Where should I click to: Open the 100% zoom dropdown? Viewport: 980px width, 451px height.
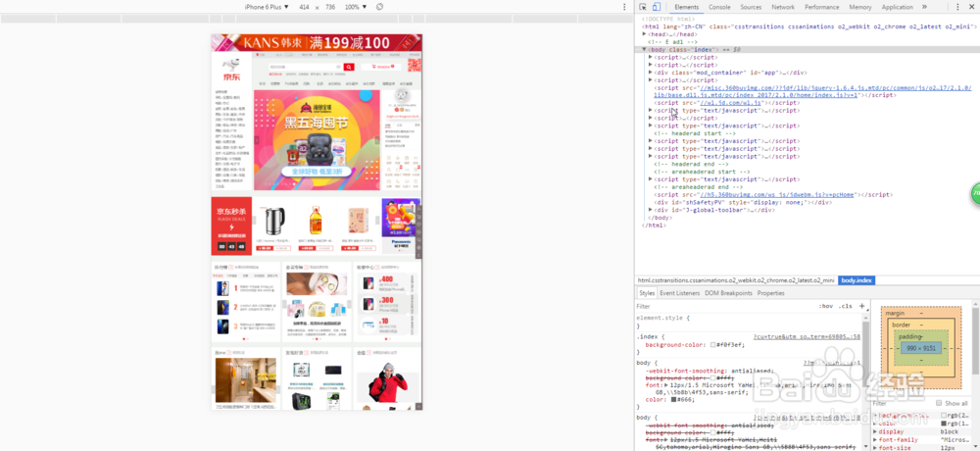click(355, 7)
